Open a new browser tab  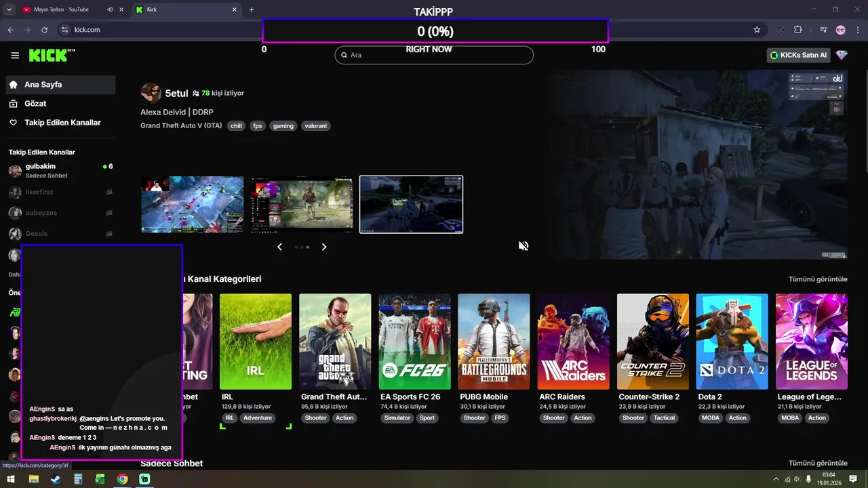[x=252, y=9]
